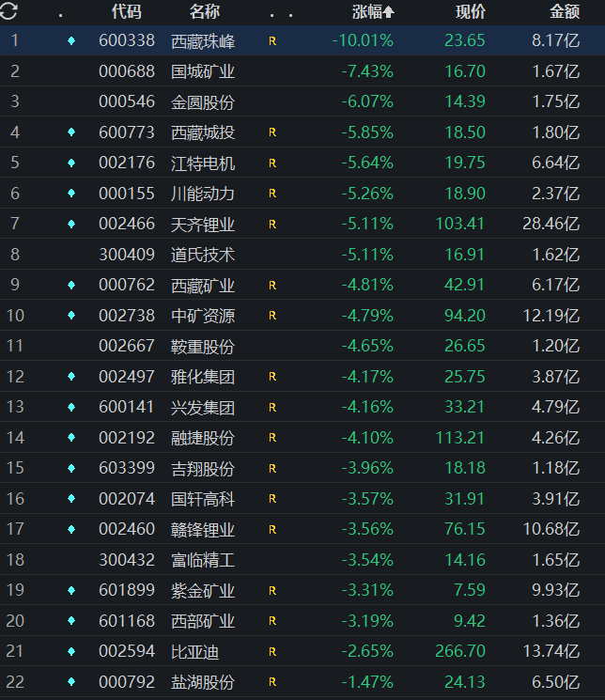Select stock name 西藏珠峰
The image size is (605, 700).
[203, 41]
